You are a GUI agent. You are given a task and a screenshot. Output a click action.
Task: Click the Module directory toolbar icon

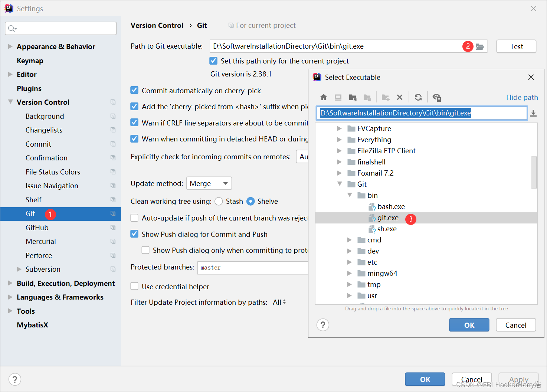pos(367,97)
